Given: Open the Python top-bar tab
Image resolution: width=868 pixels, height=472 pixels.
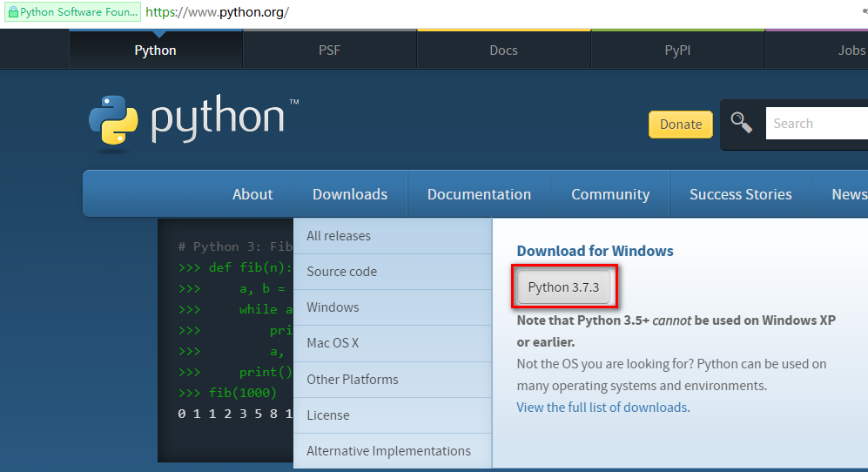Looking at the screenshot, I should pyautogui.click(x=156, y=50).
